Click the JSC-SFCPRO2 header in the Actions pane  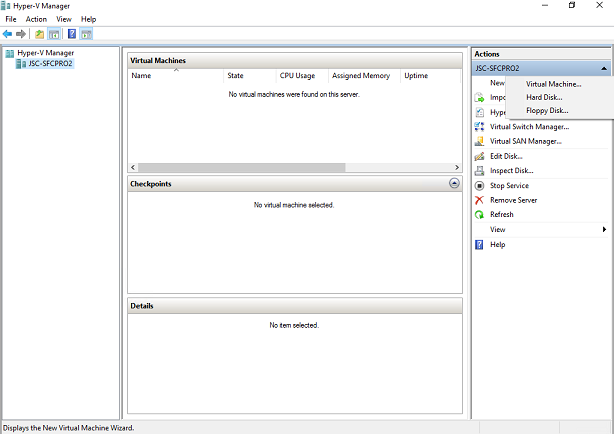tap(542, 69)
